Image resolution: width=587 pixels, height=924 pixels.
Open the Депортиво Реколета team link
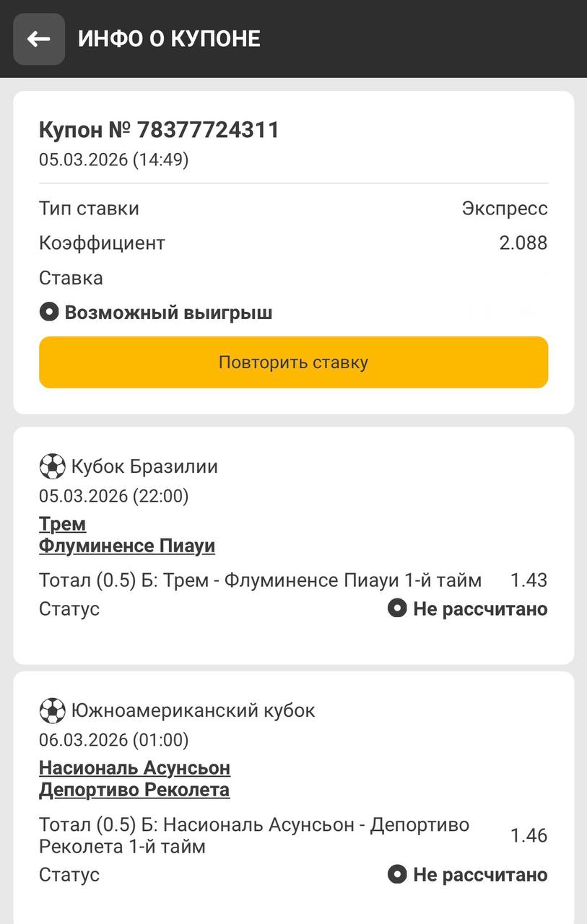(134, 790)
